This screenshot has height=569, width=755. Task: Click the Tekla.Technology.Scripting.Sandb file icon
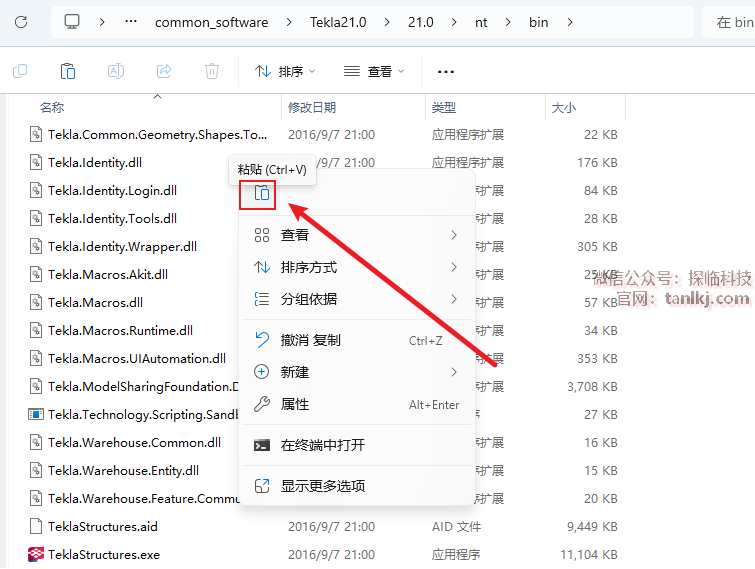point(36,414)
